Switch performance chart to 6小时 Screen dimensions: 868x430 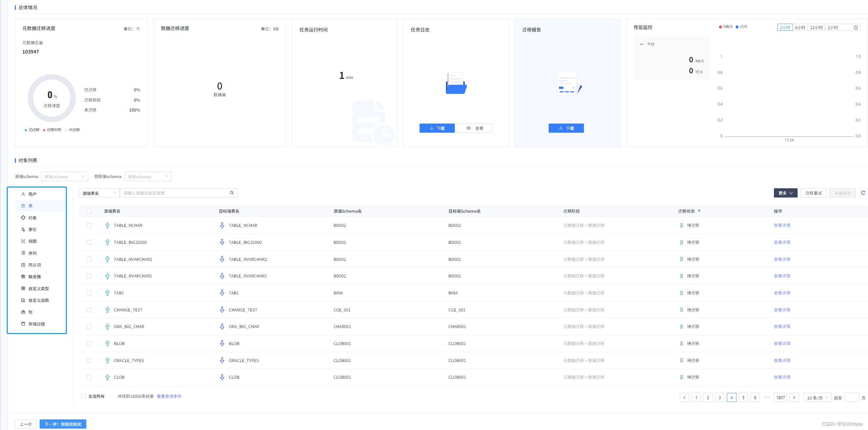pyautogui.click(x=799, y=28)
